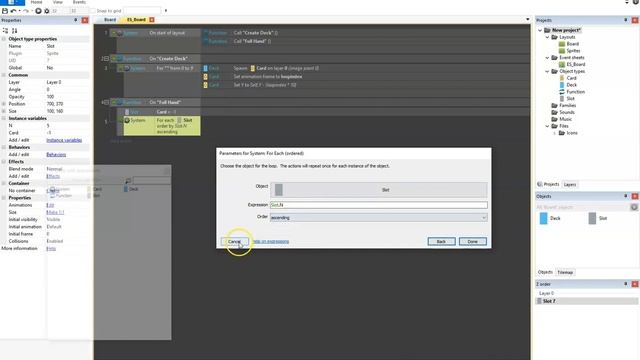This screenshot has height=360, width=640.
Task: Click Card icon in Spawn action row
Action: click(253, 68)
